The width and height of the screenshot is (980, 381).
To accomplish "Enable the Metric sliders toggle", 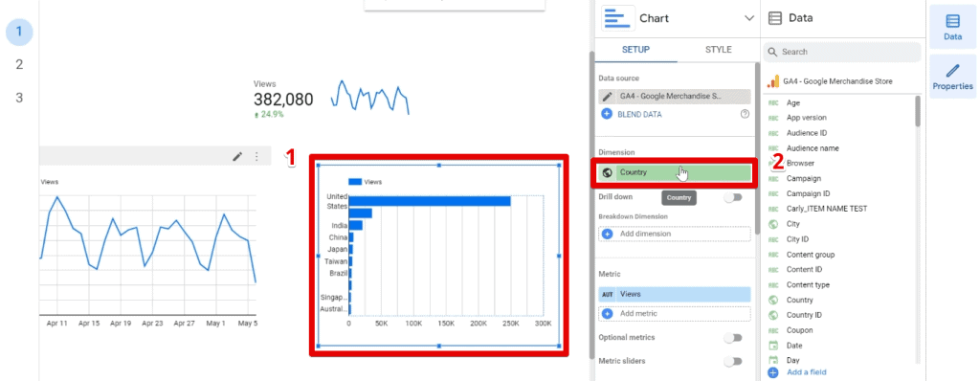I will pyautogui.click(x=732, y=361).
